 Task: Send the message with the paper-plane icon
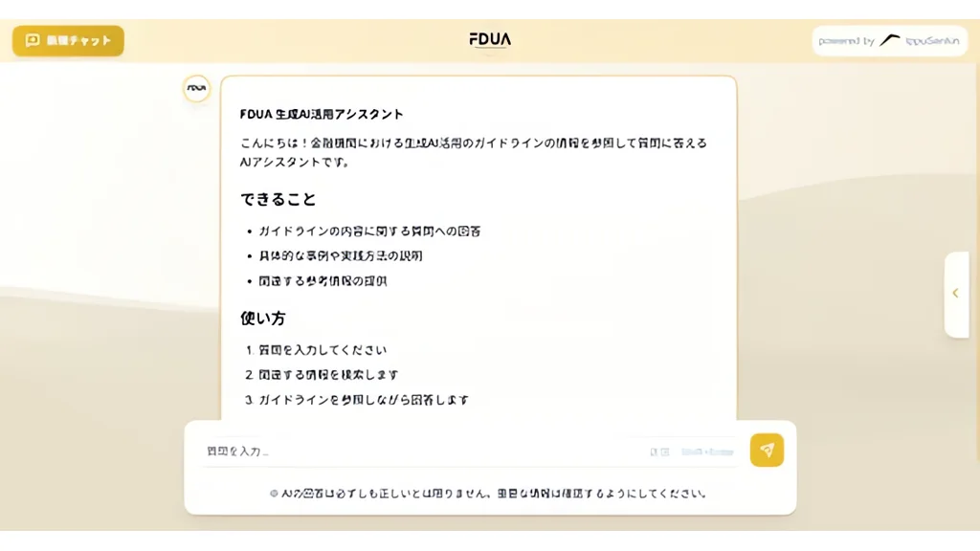[x=767, y=450]
